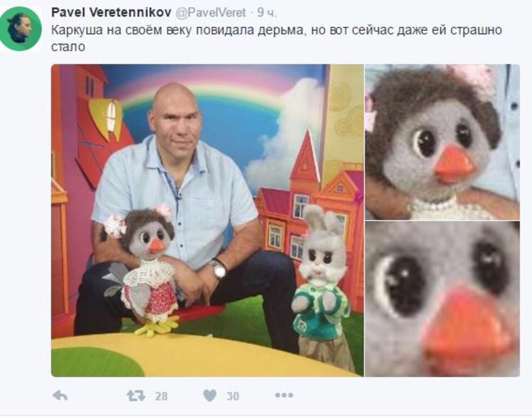Click the man's wristwatch in the photo
This screenshot has height=417, width=532.
tap(218, 269)
